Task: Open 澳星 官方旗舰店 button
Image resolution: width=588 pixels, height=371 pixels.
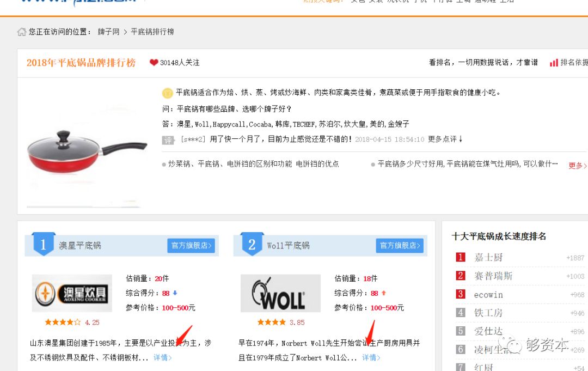Action: click(191, 246)
